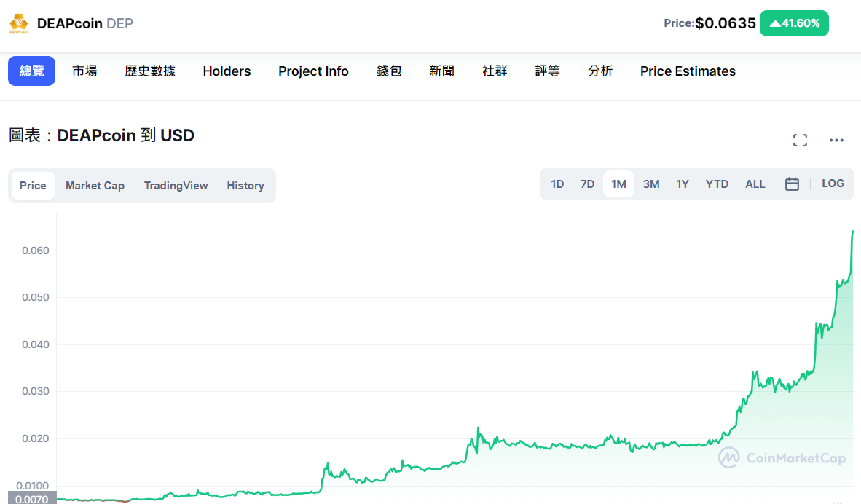The width and height of the screenshot is (861, 504).
Task: Click the green 41.60% change badge
Action: point(794,23)
